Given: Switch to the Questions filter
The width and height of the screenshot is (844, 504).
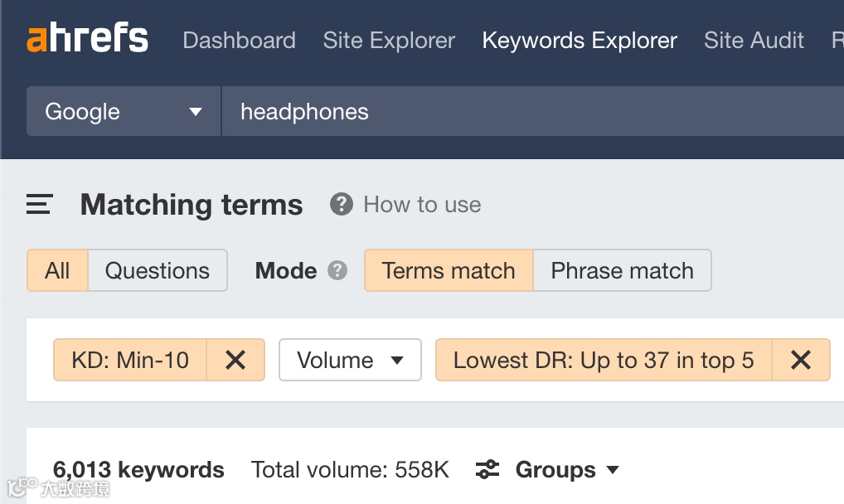Looking at the screenshot, I should point(157,270).
